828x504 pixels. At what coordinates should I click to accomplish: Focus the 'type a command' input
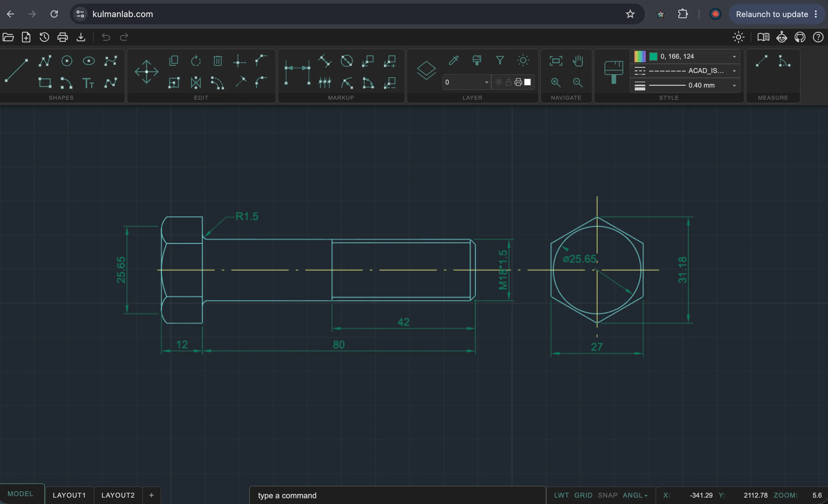(397, 495)
